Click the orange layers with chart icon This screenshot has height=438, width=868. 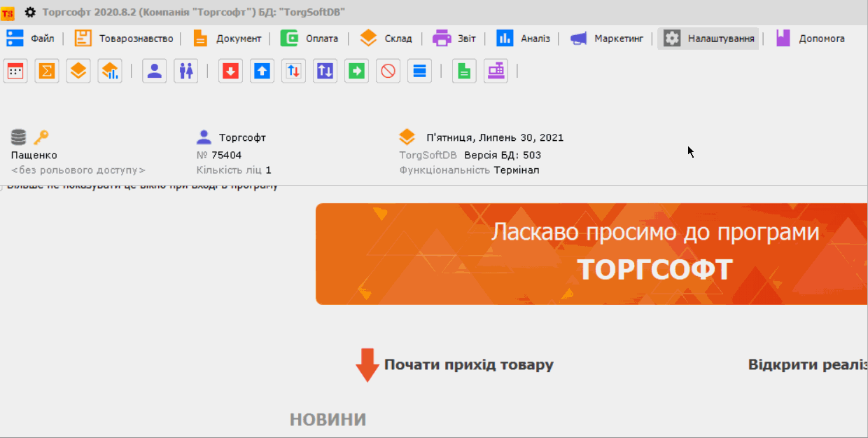pos(110,71)
